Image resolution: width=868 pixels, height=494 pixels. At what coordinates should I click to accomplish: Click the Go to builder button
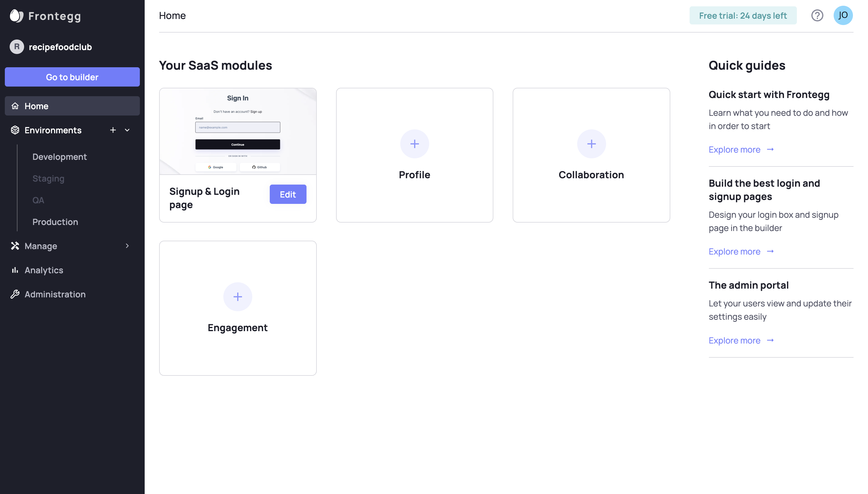pos(72,77)
